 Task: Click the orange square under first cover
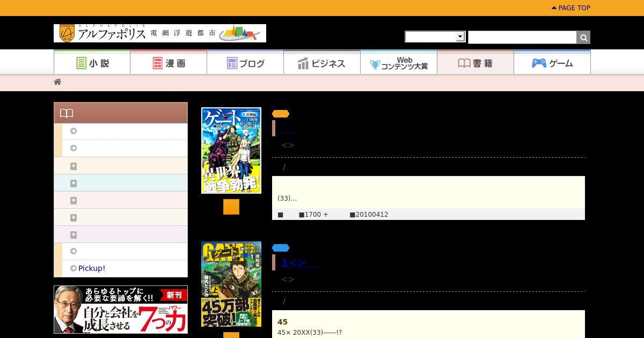coord(231,207)
